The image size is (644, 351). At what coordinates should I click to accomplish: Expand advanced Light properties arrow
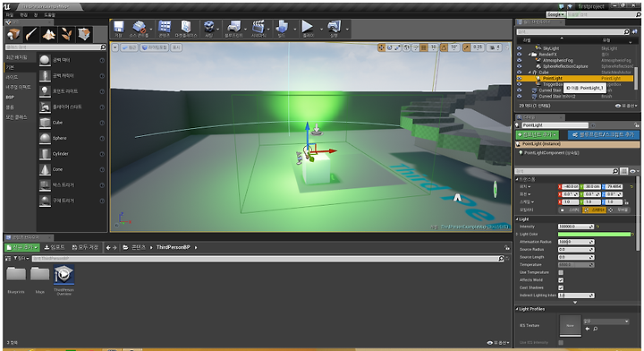pyautogui.click(x=575, y=303)
